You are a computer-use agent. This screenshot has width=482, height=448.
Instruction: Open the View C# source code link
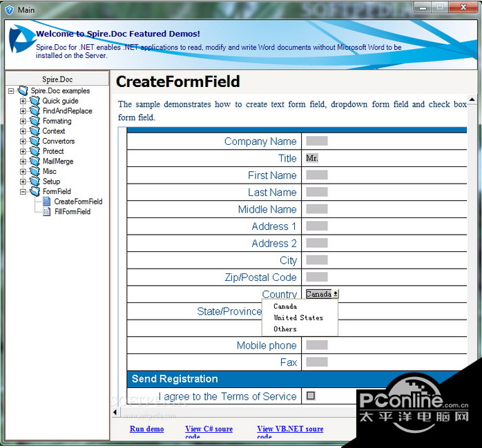(x=209, y=431)
